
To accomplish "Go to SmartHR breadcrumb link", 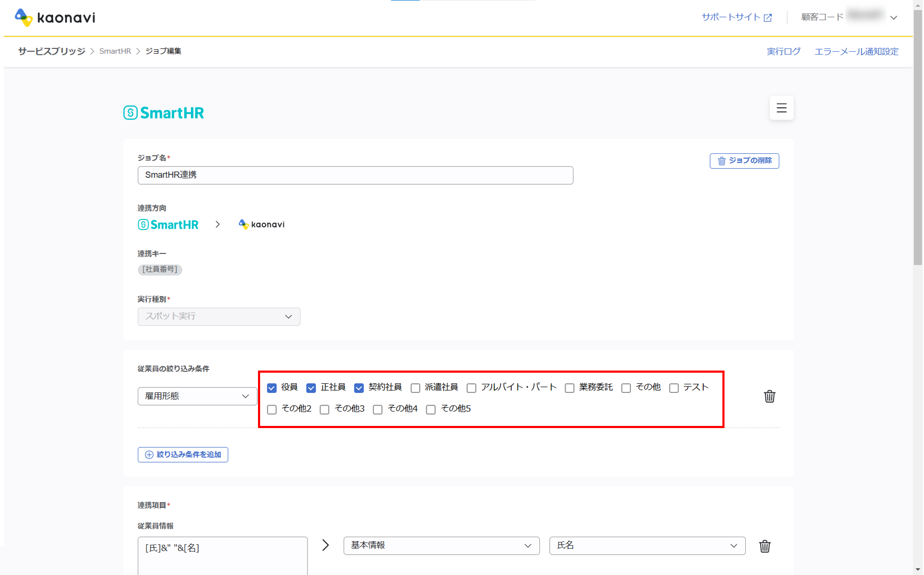I will (x=115, y=51).
